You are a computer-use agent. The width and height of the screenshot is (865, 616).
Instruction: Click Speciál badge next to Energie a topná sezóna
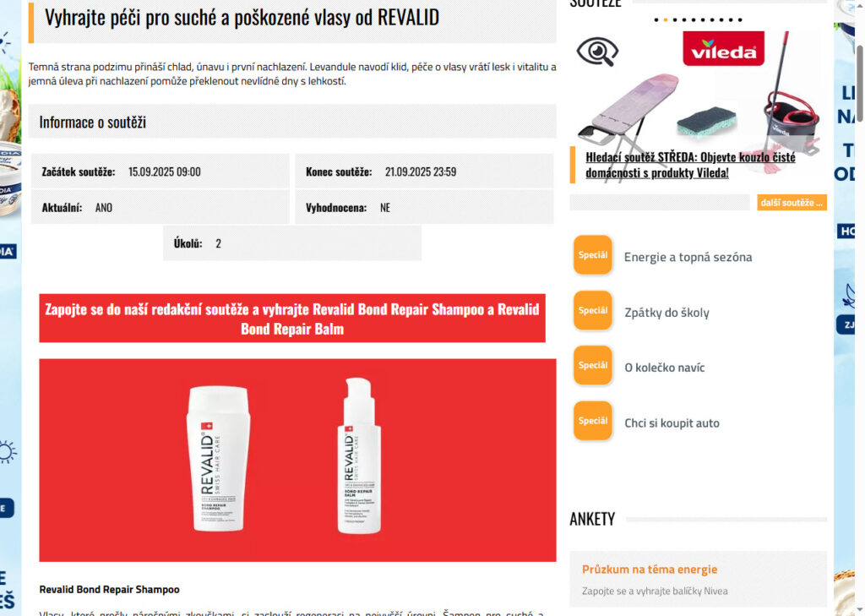pyautogui.click(x=592, y=255)
